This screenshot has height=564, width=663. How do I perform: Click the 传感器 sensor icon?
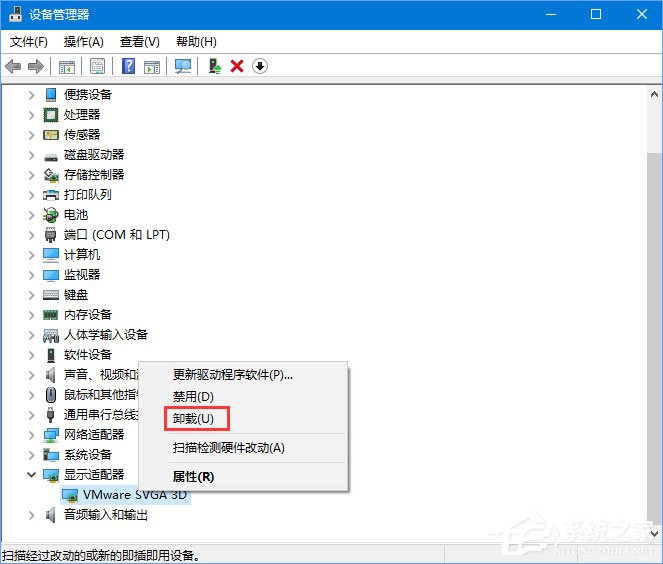pos(51,135)
